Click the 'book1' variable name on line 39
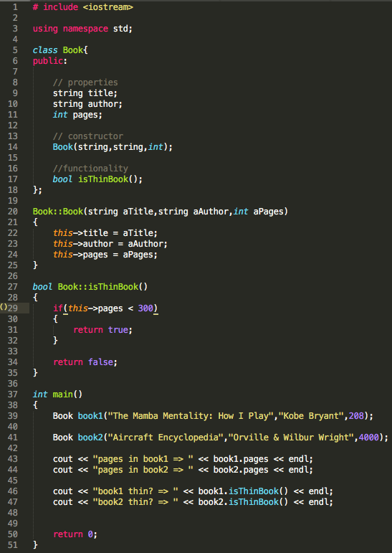The height and width of the screenshot is (553, 392). (x=90, y=416)
